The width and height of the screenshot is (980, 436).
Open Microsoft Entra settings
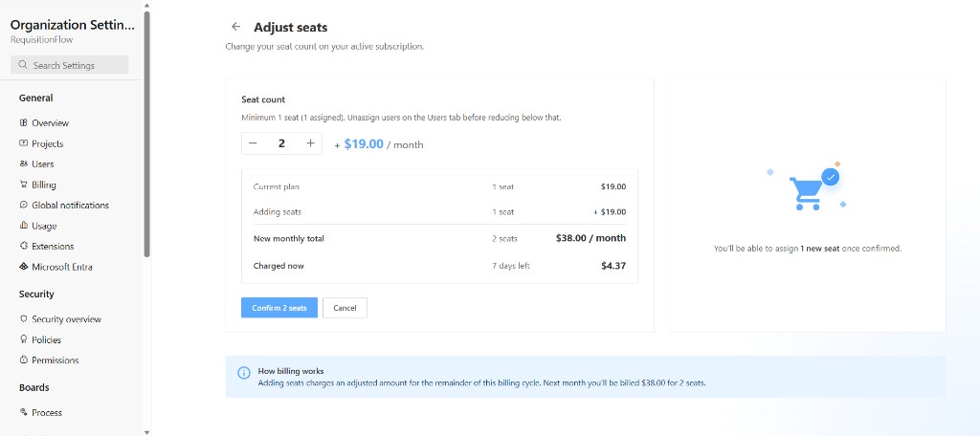[x=62, y=267]
